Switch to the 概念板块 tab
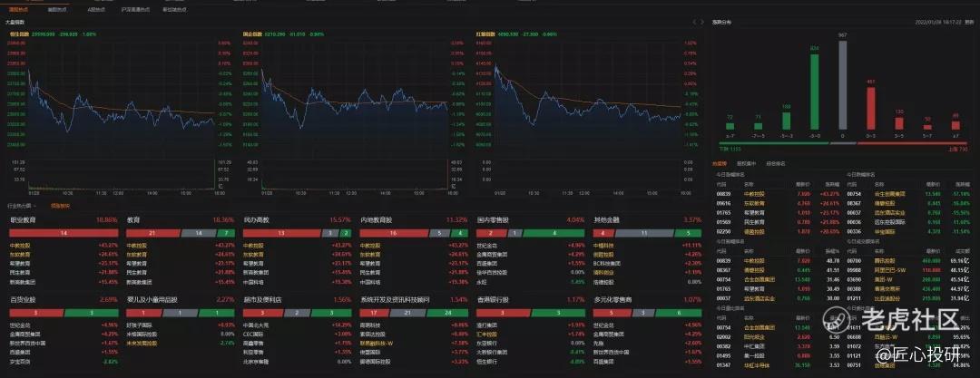Viewport: 980px width, 378px height. point(61,206)
